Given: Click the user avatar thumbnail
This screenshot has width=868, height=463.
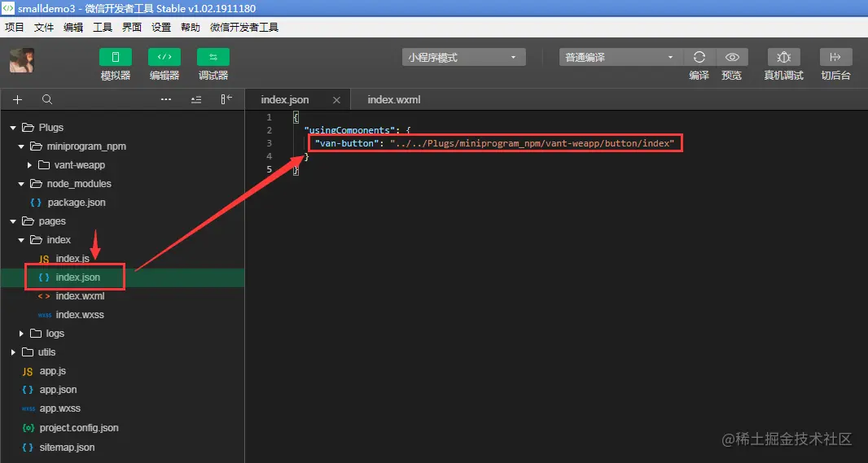Looking at the screenshot, I should click(22, 60).
